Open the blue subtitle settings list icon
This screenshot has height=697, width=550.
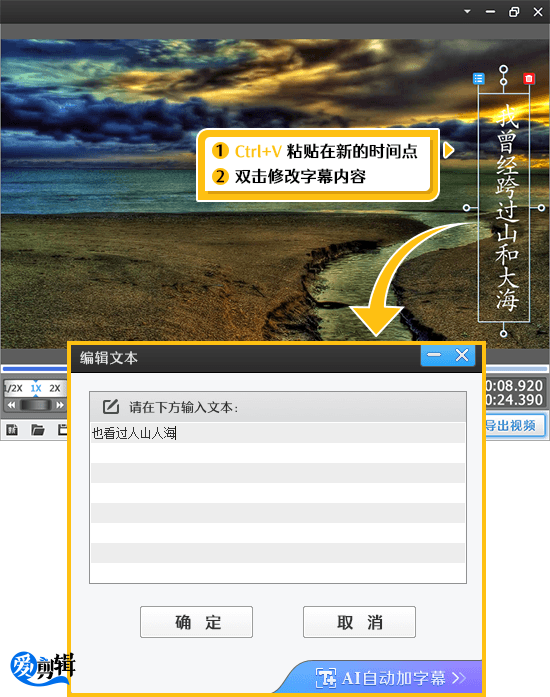pos(478,79)
